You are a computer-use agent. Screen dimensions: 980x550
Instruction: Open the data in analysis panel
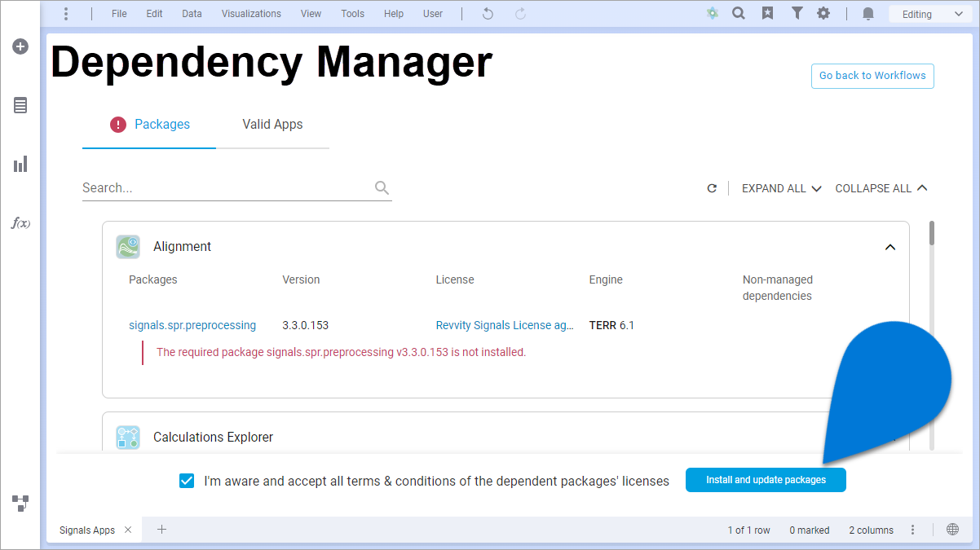20,105
